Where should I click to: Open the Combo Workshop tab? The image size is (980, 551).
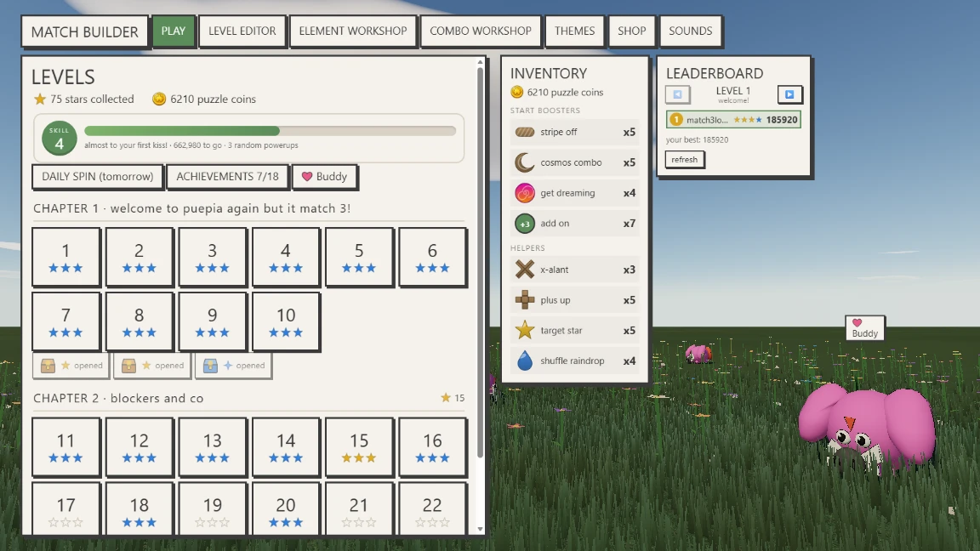click(480, 31)
